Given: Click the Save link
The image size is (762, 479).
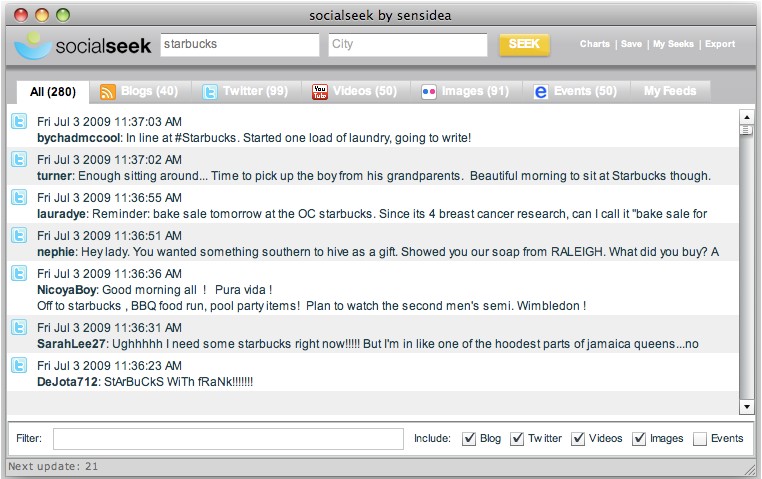Looking at the screenshot, I should point(631,44).
